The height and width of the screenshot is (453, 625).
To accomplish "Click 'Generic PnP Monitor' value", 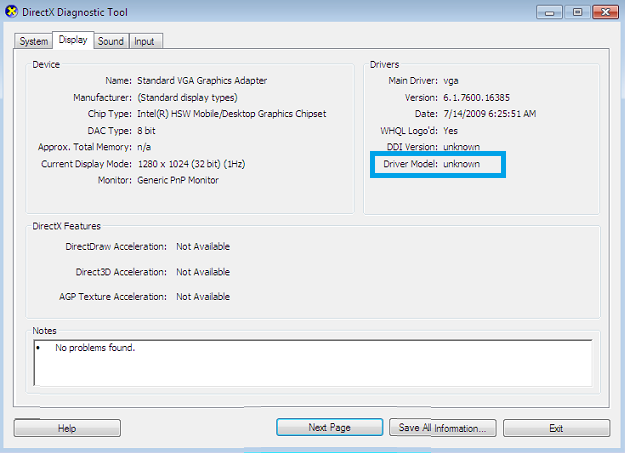I will coord(178,180).
